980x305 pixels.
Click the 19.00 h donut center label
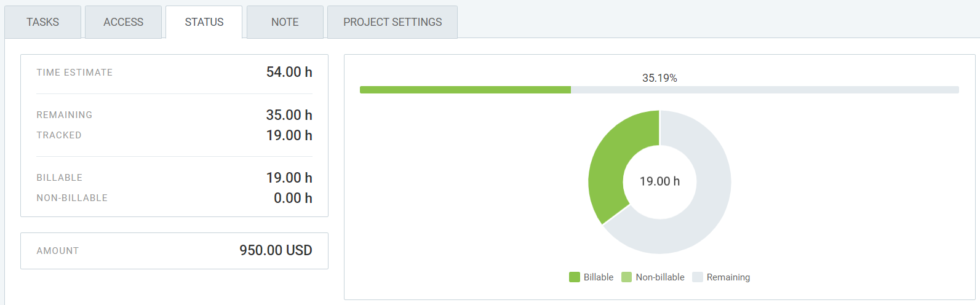(659, 181)
